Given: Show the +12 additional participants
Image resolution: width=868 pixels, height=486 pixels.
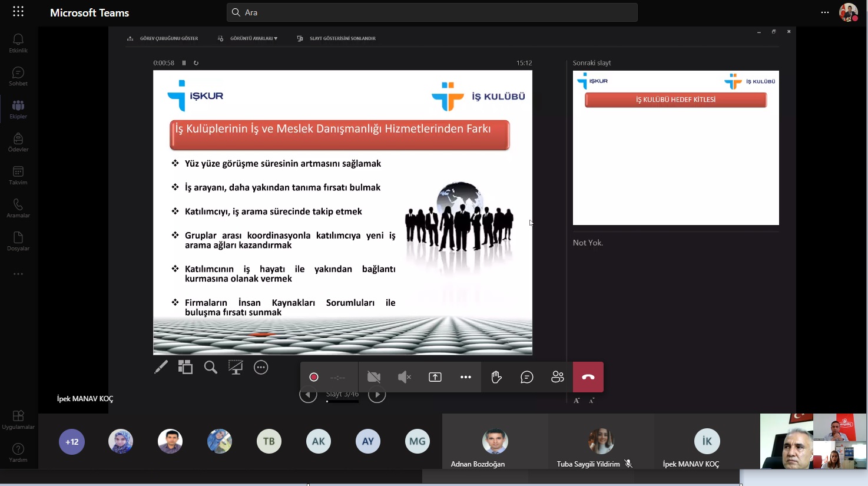Looking at the screenshot, I should pos(72,442).
